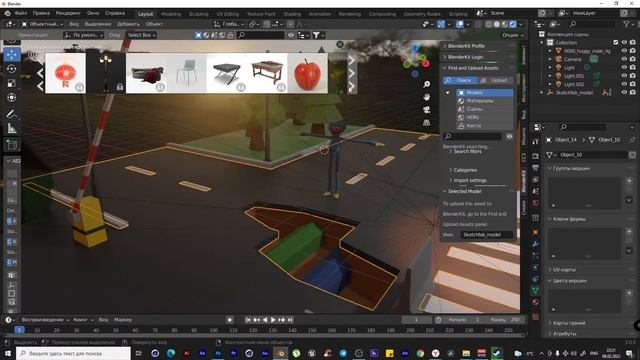The image size is (640, 360).
Task: Open the Modifiers wrench tab in Properties
Action: click(536, 244)
